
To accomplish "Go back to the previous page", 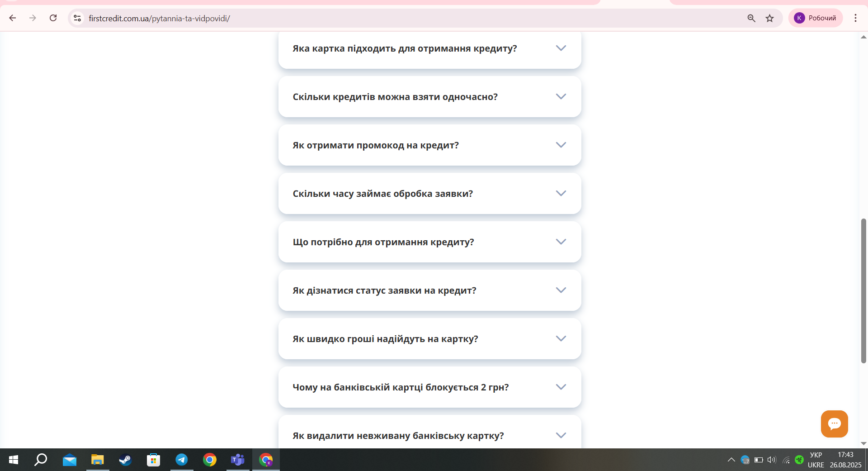I will 13,18.
